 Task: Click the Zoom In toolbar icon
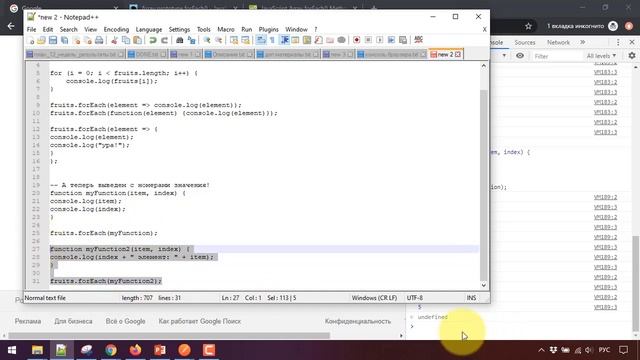(x=207, y=40)
